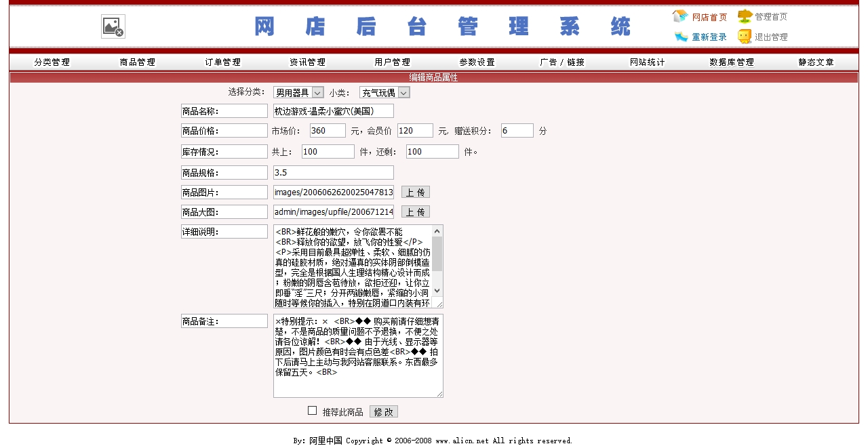Open the 网店首页 link
The image size is (868, 448).
[x=709, y=17]
